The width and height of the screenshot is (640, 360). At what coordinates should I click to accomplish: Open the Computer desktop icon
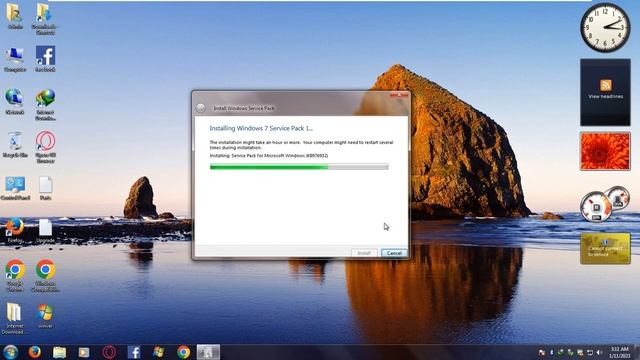(15, 59)
